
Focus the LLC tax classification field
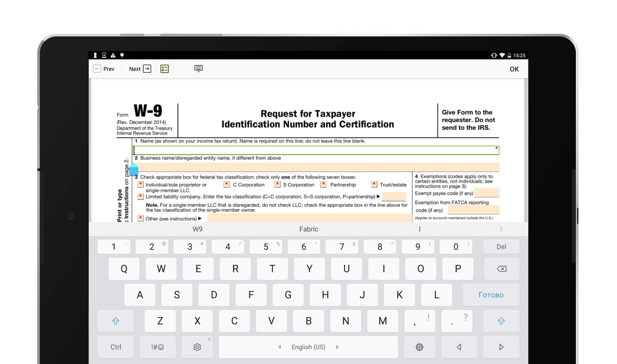point(394,197)
